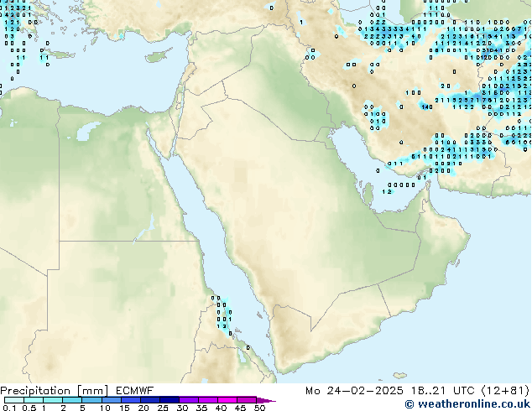The width and height of the screenshot is (532, 411).
Task: Click the '18..21 UTC' time text
Action: click(x=442, y=391)
